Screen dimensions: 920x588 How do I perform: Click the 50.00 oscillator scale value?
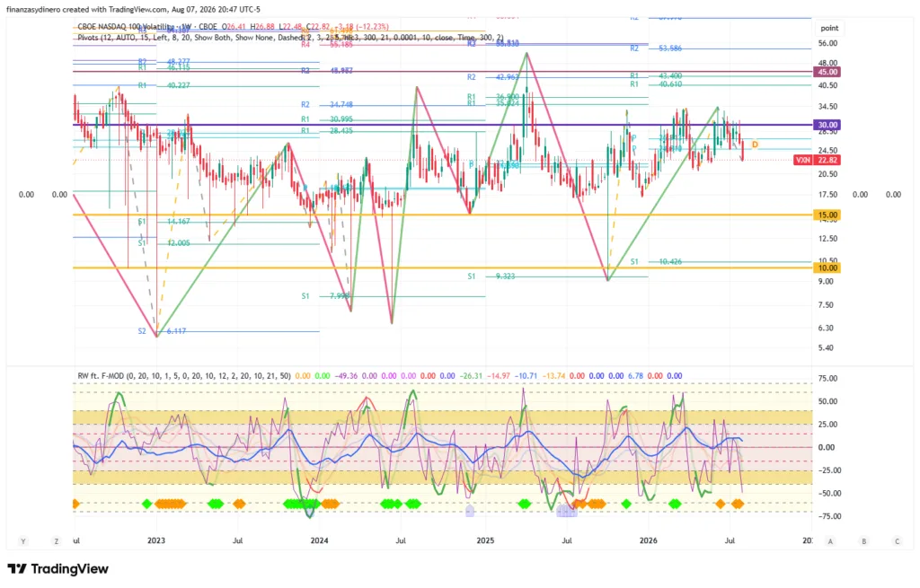pyautogui.click(x=827, y=401)
